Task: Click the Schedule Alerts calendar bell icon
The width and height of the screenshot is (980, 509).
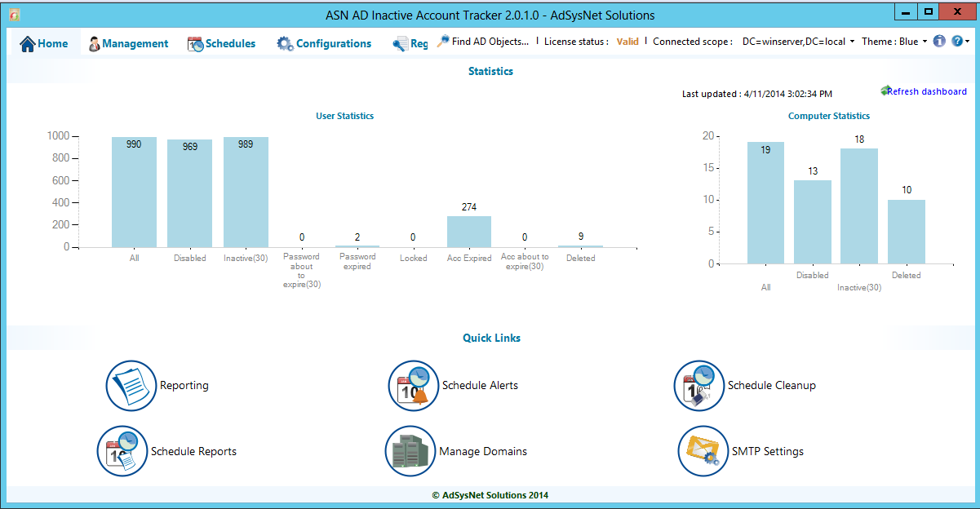Action: (x=414, y=386)
